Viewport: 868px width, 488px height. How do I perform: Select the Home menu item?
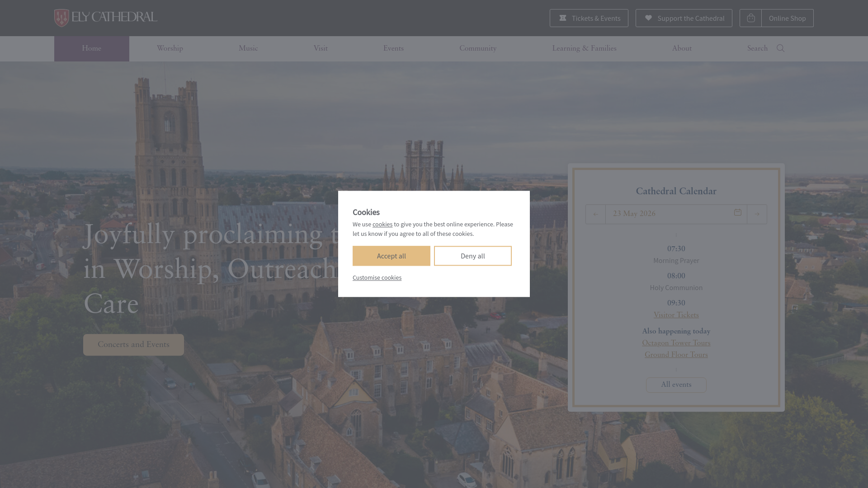[x=92, y=48]
